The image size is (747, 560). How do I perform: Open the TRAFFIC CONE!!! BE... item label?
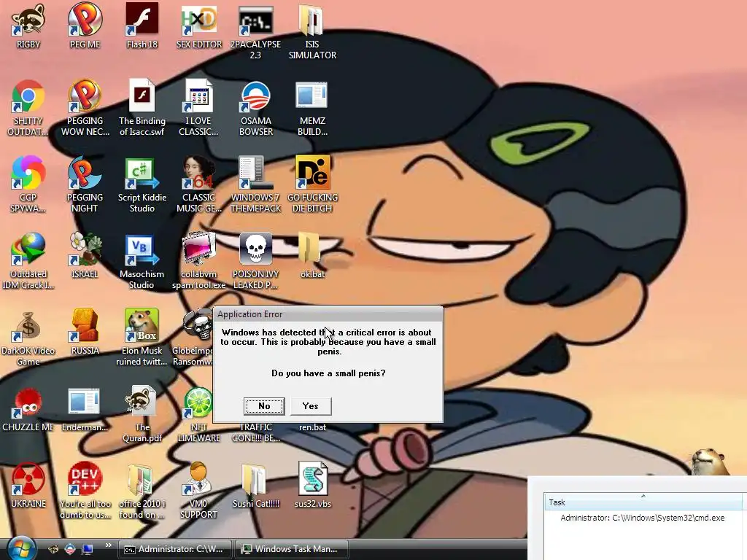point(256,433)
